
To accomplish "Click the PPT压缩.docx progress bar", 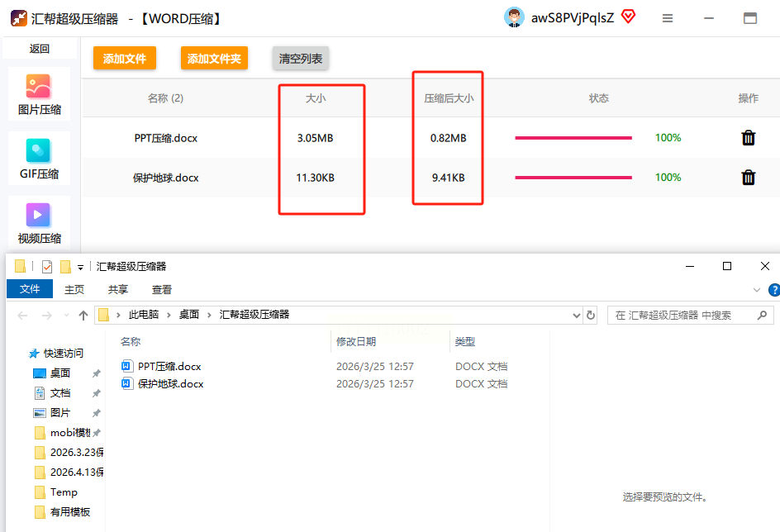I will pyautogui.click(x=573, y=138).
